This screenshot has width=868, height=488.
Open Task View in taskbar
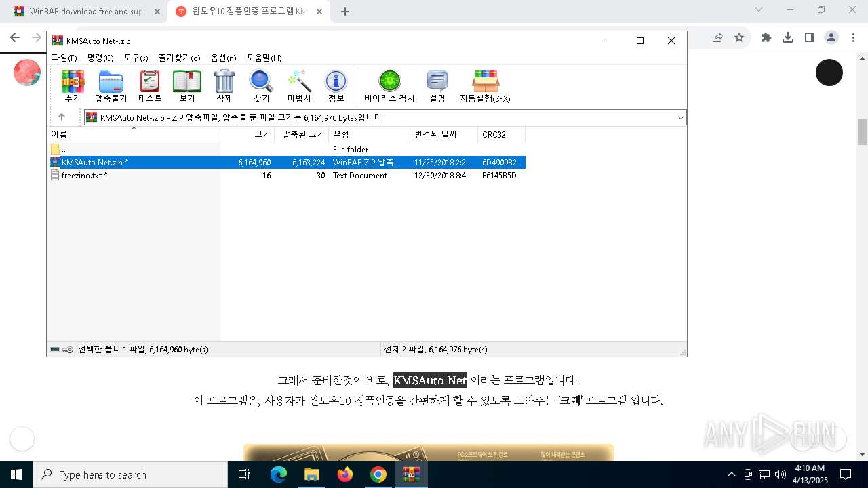(x=244, y=474)
